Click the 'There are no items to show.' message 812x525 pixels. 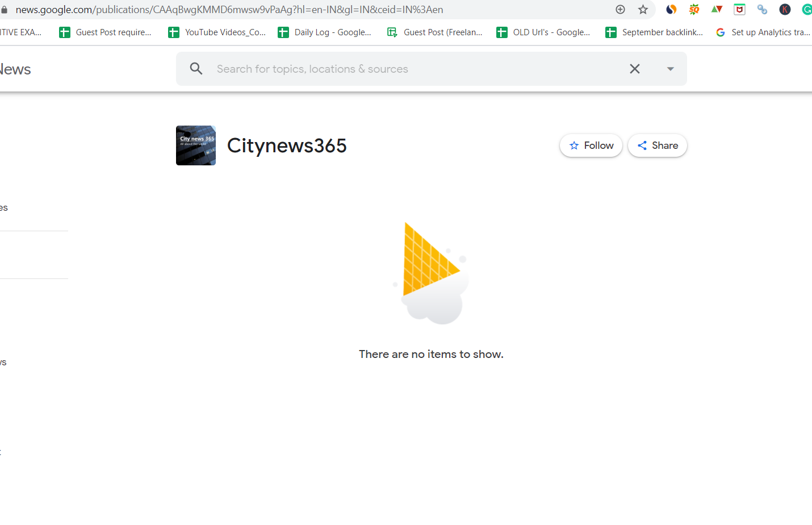[431, 354]
